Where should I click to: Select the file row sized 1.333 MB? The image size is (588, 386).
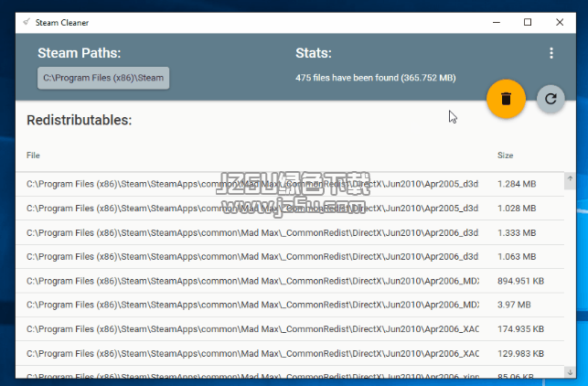290,232
